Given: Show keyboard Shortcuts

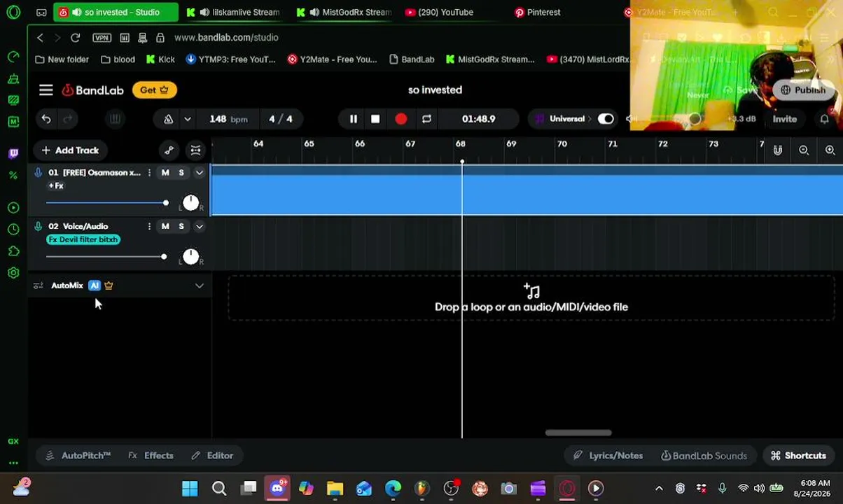Looking at the screenshot, I should [799, 456].
